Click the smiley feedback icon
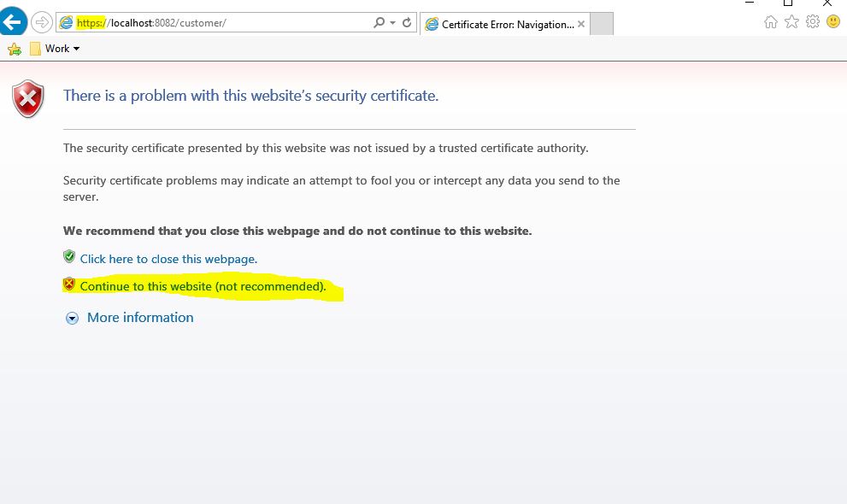Screen dimensions: 847x504 point(833,23)
